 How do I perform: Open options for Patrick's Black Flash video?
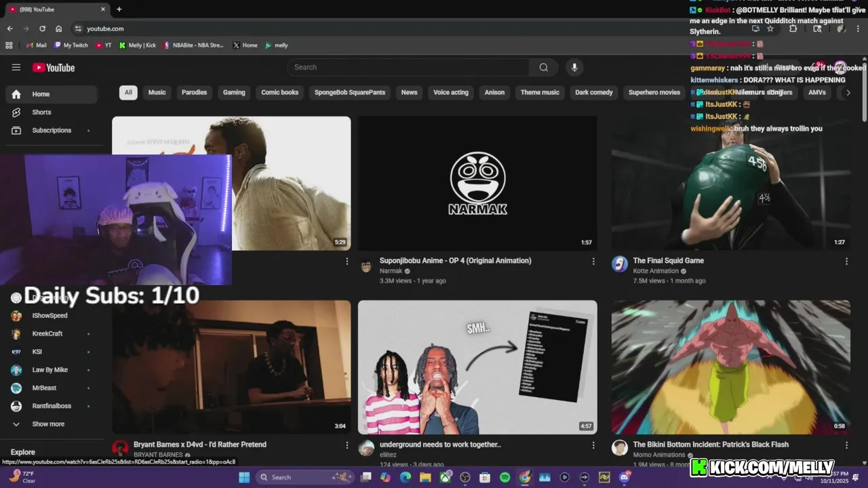tap(846, 445)
